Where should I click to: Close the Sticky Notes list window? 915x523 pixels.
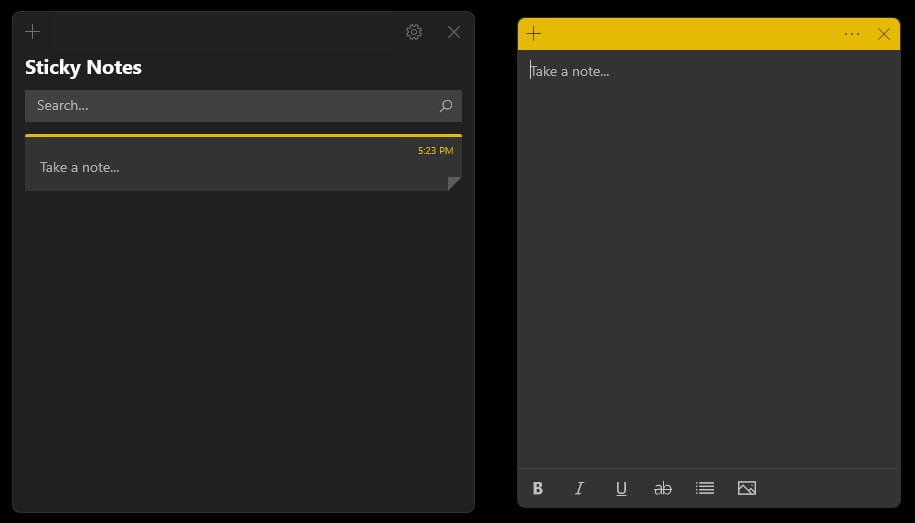[453, 32]
